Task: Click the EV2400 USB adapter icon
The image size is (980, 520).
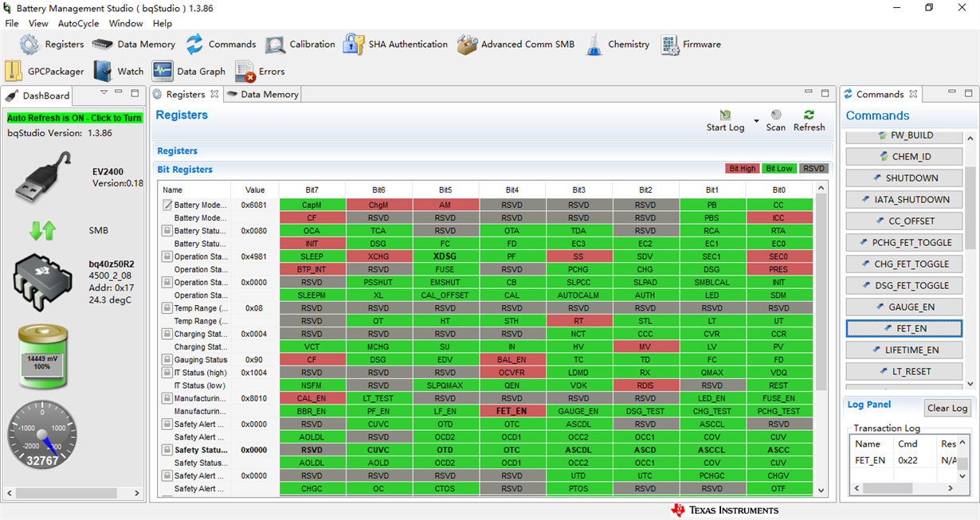Action: (45, 178)
